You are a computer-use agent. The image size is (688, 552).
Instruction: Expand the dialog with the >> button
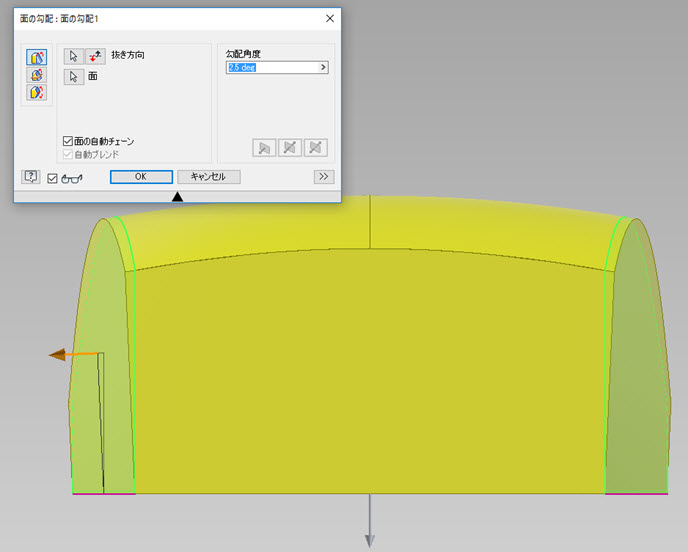coord(324,176)
